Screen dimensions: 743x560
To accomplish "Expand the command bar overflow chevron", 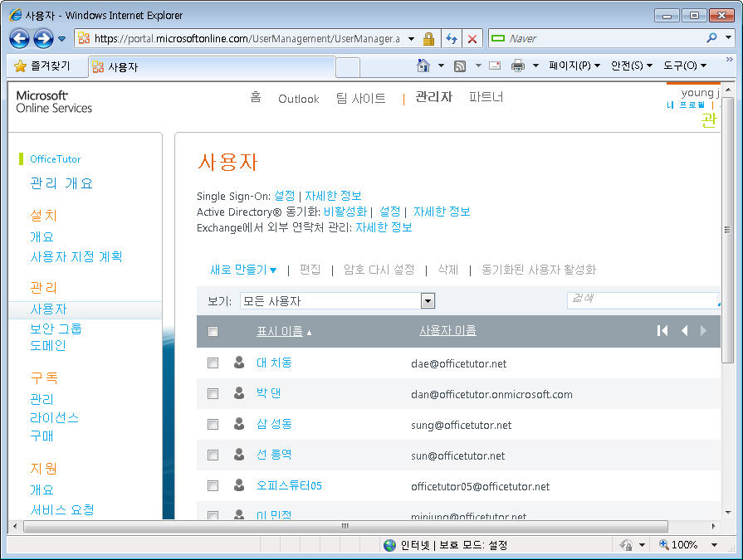I will tap(729, 59).
